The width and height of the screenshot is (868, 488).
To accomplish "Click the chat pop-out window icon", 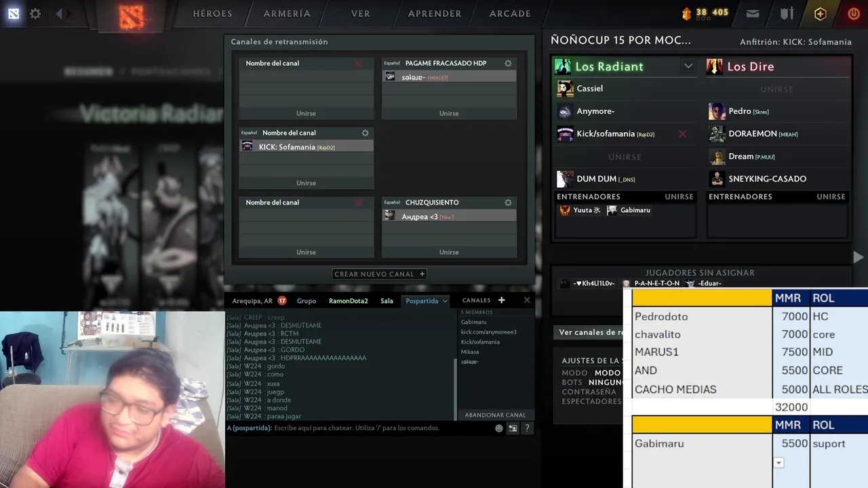I will (513, 428).
